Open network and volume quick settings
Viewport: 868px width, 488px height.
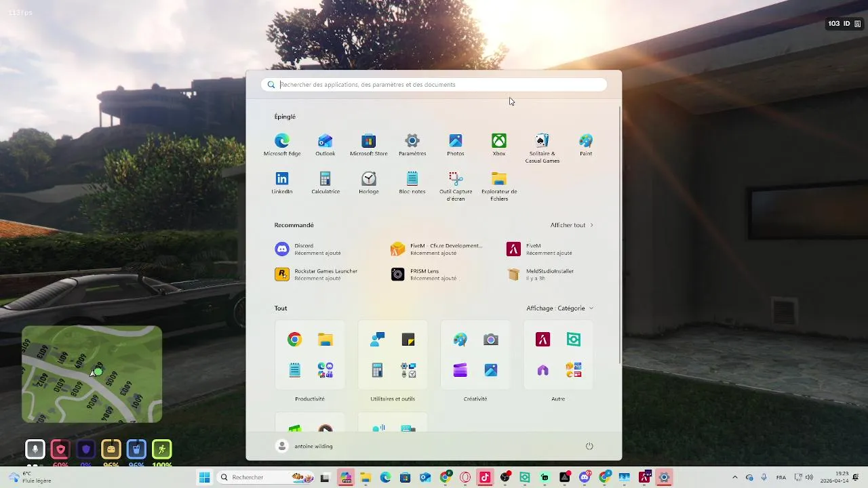tap(804, 477)
